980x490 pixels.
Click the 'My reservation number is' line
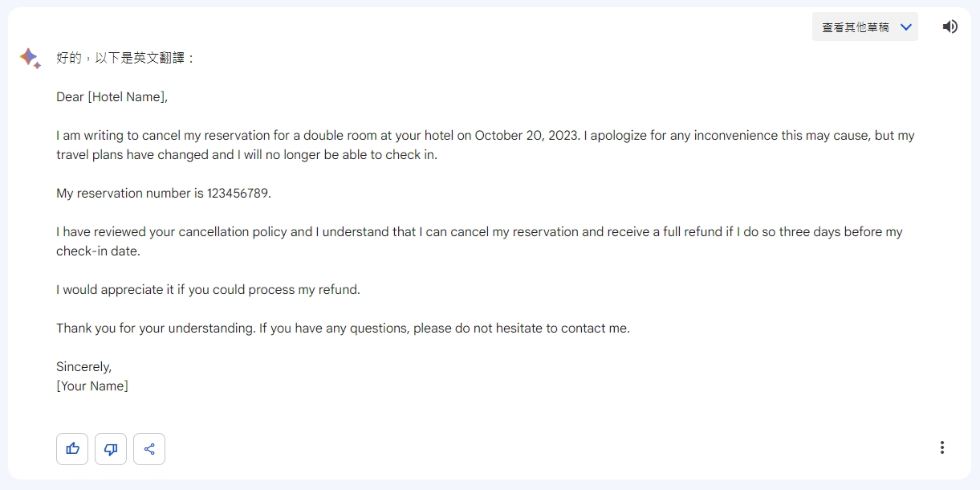164,193
